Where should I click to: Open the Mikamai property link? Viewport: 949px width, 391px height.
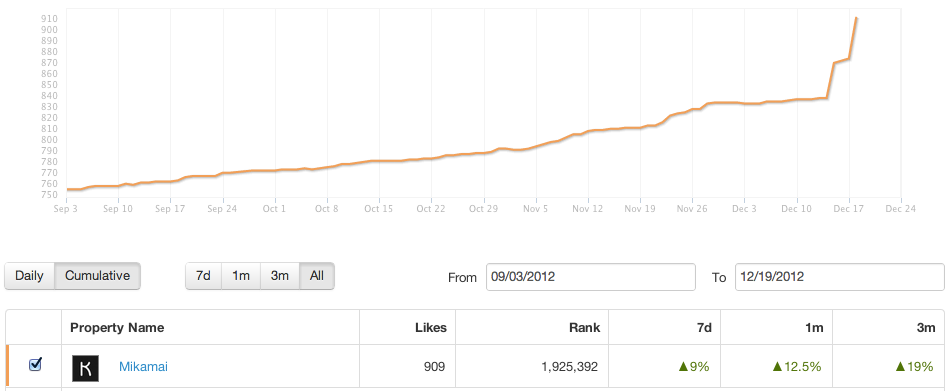tap(143, 366)
